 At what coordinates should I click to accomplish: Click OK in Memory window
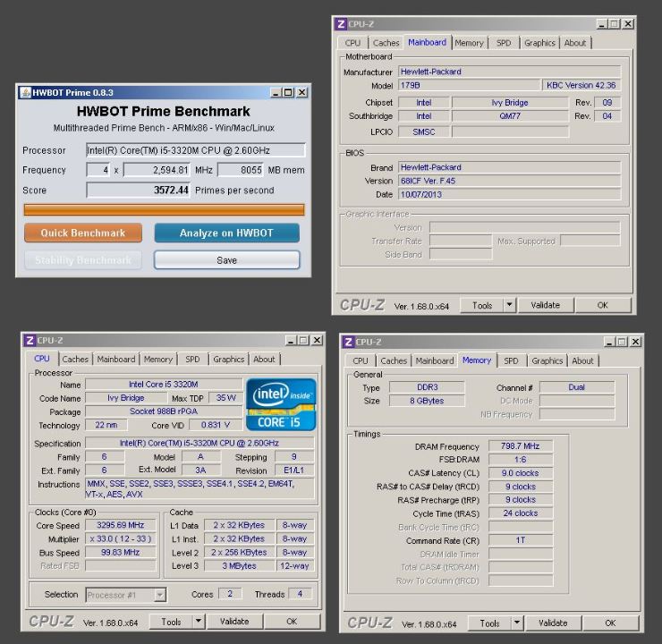click(610, 623)
